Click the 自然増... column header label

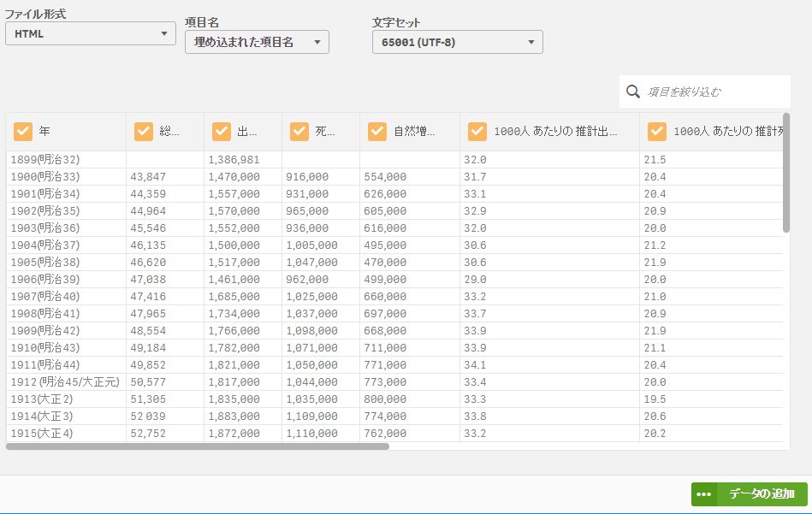coord(414,132)
